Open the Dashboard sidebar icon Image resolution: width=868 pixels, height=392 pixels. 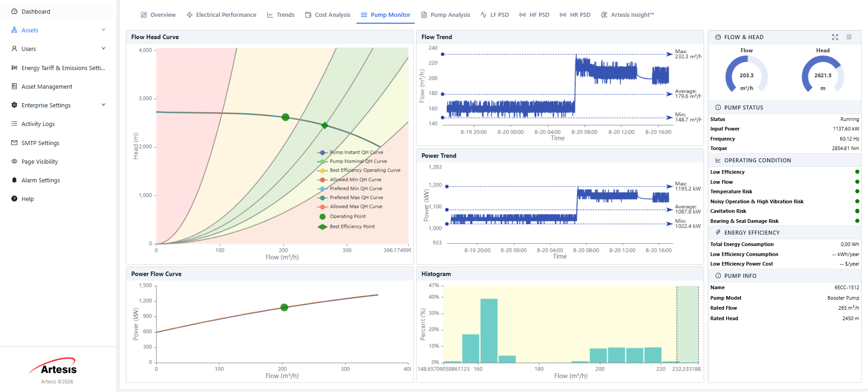pyautogui.click(x=14, y=11)
